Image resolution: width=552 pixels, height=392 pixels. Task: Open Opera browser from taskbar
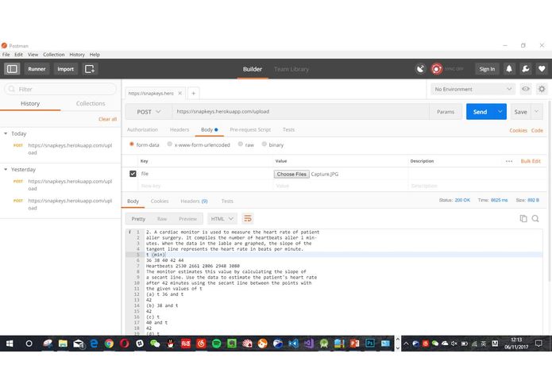(124, 344)
